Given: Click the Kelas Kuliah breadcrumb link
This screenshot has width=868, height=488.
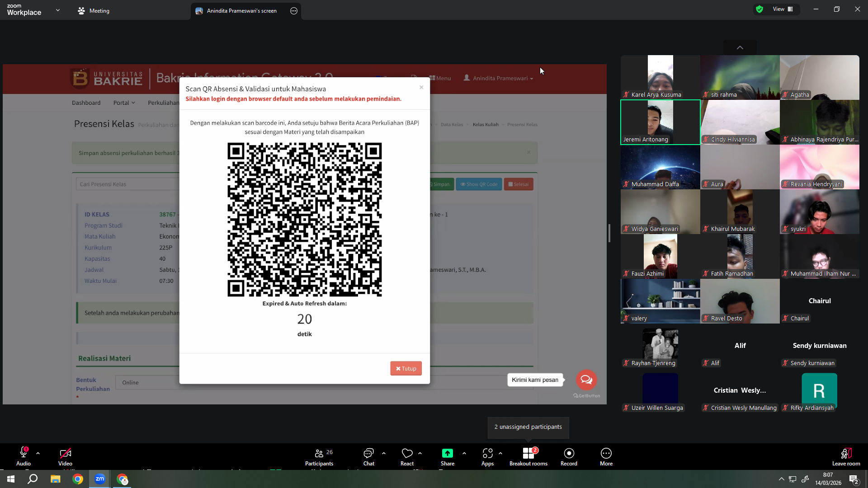Looking at the screenshot, I should pos(486,124).
